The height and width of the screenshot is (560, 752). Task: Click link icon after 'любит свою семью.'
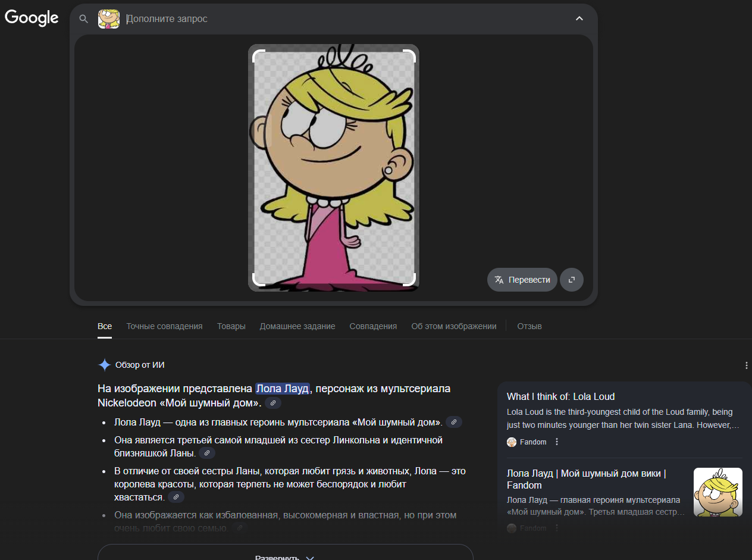[x=239, y=528]
